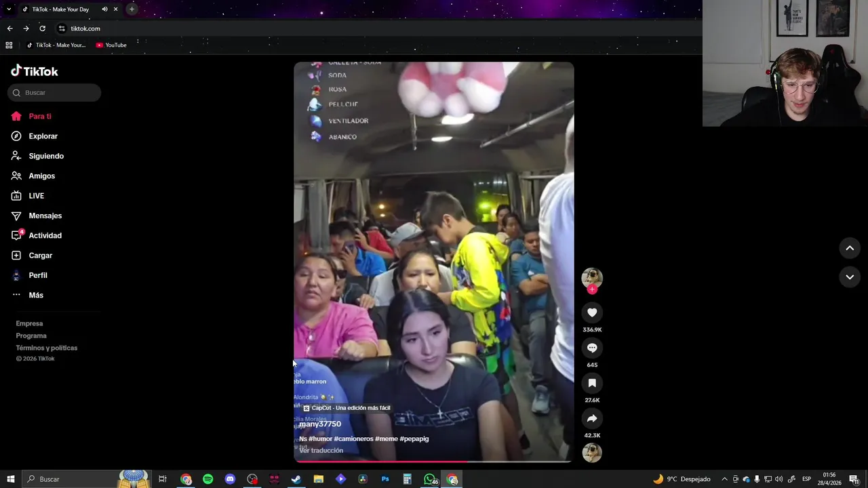The image size is (868, 488).
Task: Open the creator's profile avatar
Action: click(x=592, y=278)
